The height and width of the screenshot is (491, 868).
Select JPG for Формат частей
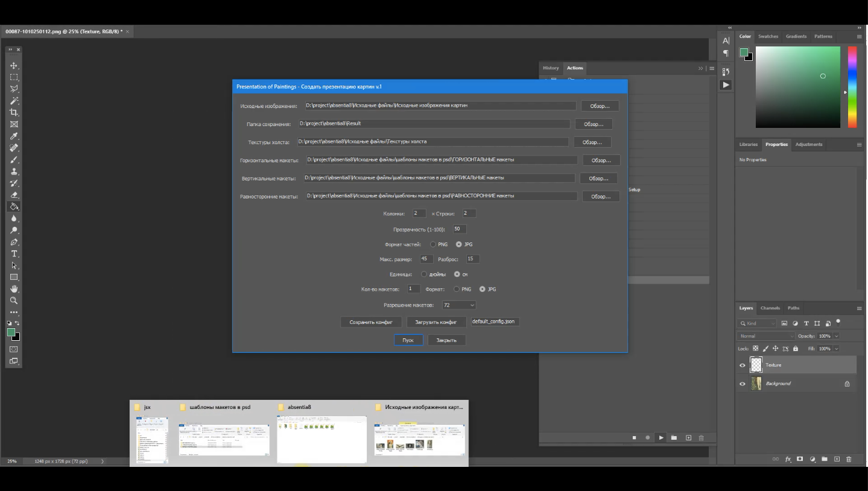pyautogui.click(x=459, y=244)
